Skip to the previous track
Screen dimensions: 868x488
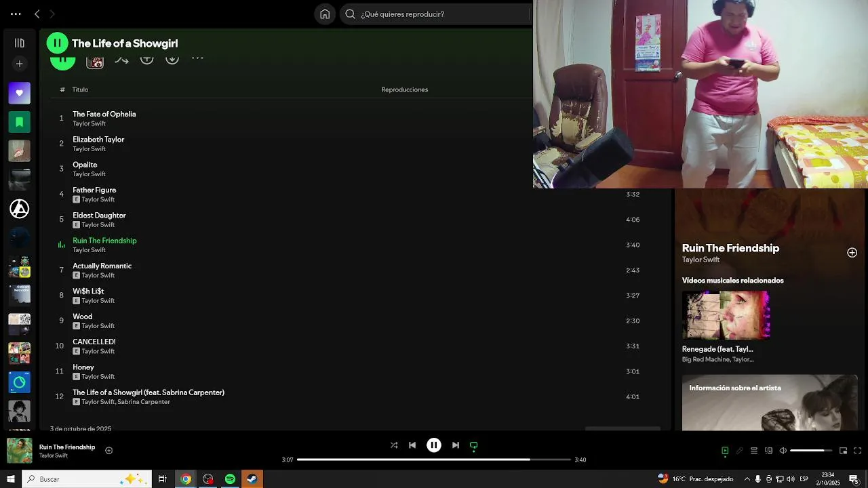(412, 445)
